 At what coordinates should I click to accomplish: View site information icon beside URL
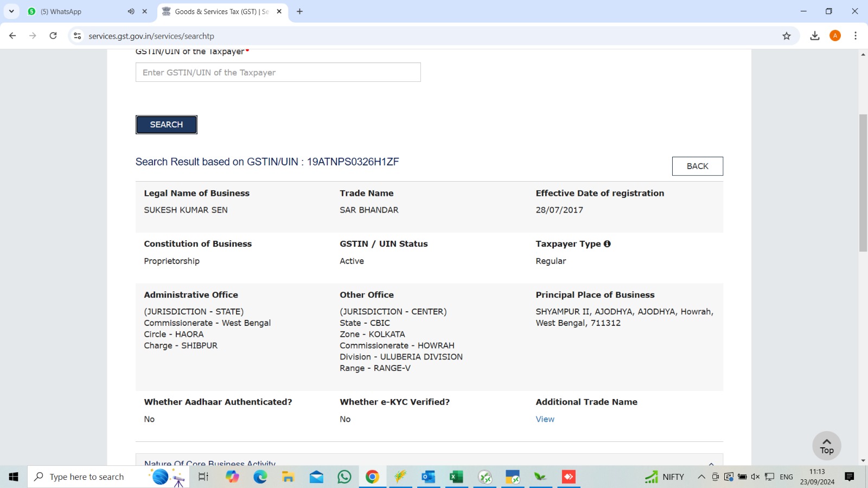click(x=78, y=36)
